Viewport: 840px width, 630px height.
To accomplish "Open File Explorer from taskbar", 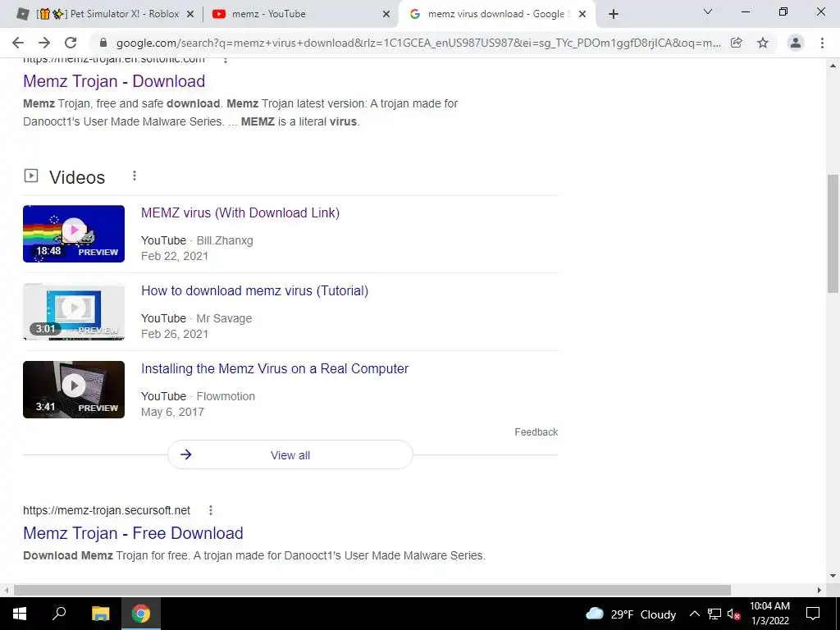I will [x=100, y=614].
